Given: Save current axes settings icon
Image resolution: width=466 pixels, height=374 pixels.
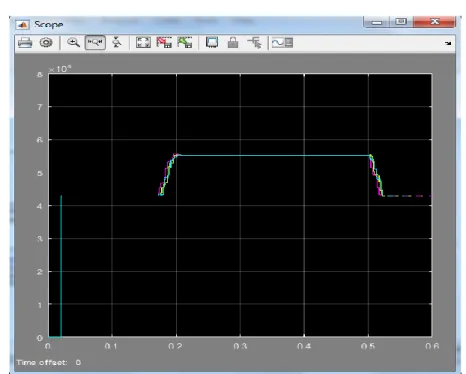Looking at the screenshot, I should tap(164, 43).
